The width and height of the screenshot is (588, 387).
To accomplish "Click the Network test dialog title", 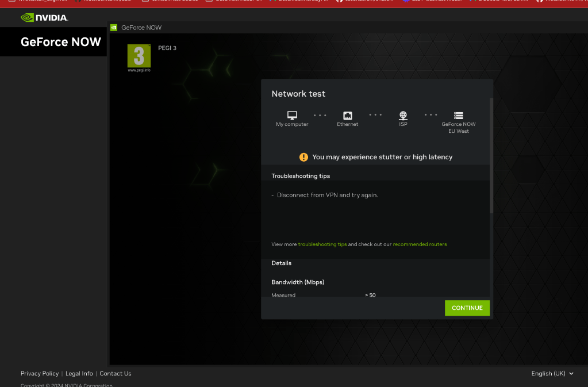I will [x=298, y=94].
